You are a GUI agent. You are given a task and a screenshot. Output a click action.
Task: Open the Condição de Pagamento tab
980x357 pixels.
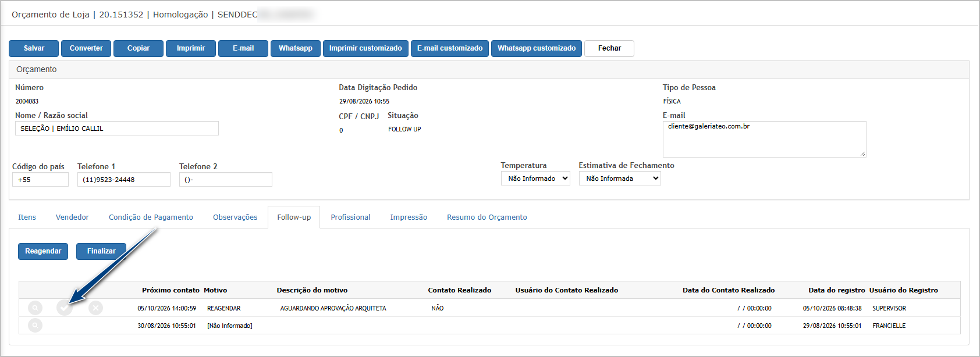[x=151, y=217]
